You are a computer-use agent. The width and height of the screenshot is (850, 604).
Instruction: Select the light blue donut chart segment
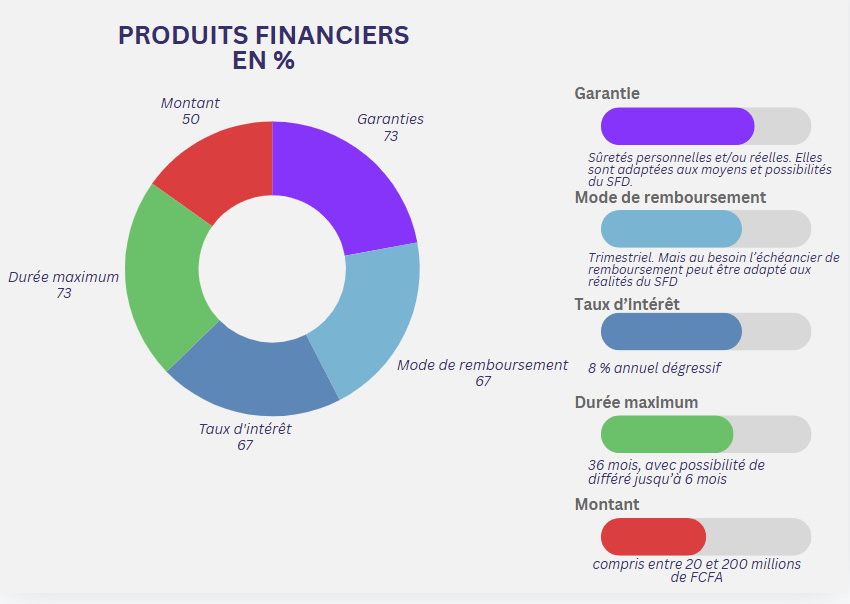coord(367,316)
